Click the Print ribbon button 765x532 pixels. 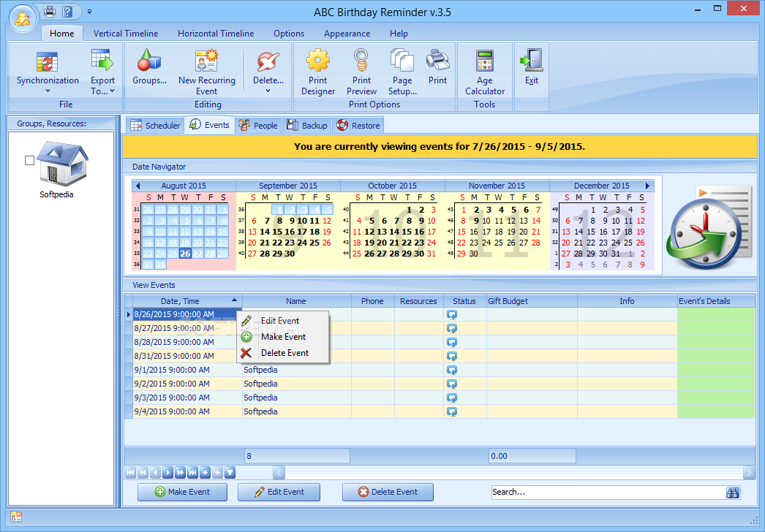click(x=437, y=67)
